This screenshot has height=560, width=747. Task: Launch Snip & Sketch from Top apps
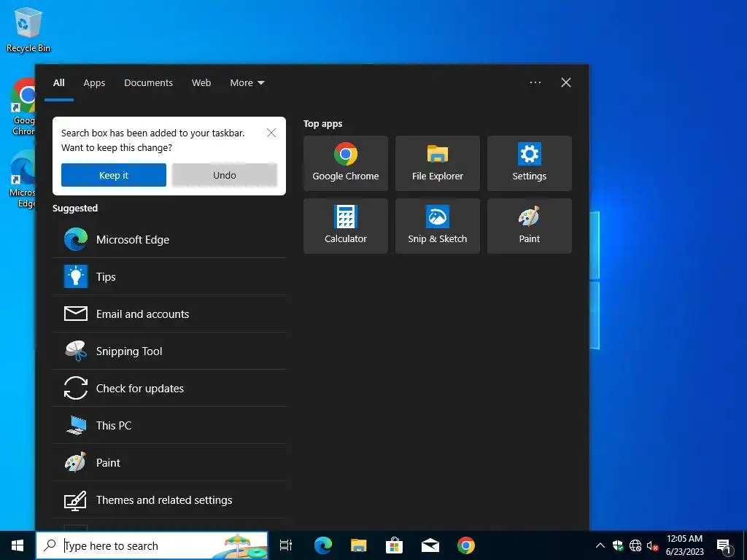[438, 226]
